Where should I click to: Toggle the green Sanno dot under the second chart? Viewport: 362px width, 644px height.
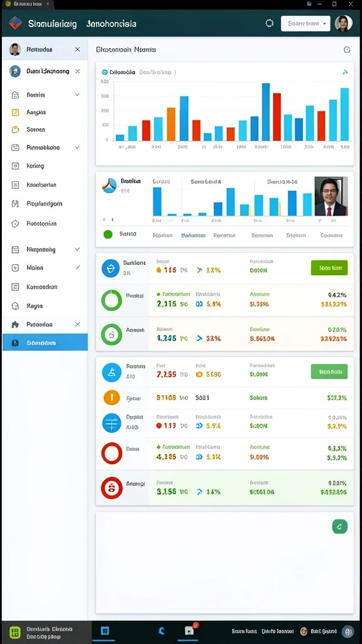[108, 234]
